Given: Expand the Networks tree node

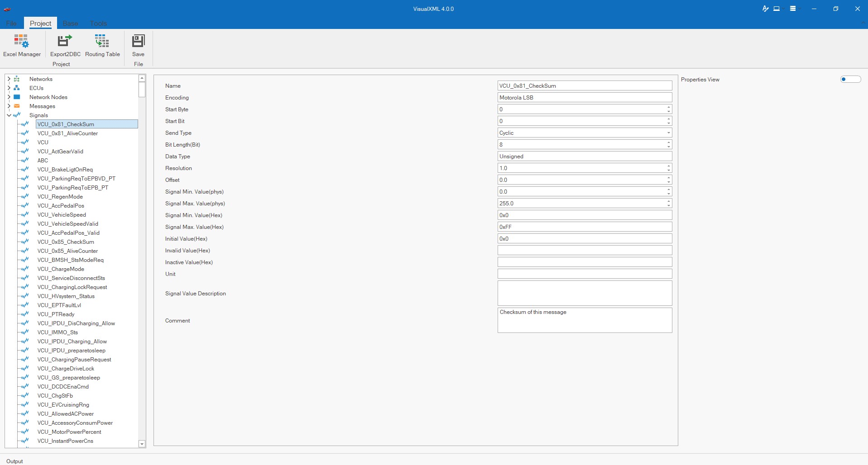Looking at the screenshot, I should (9, 79).
